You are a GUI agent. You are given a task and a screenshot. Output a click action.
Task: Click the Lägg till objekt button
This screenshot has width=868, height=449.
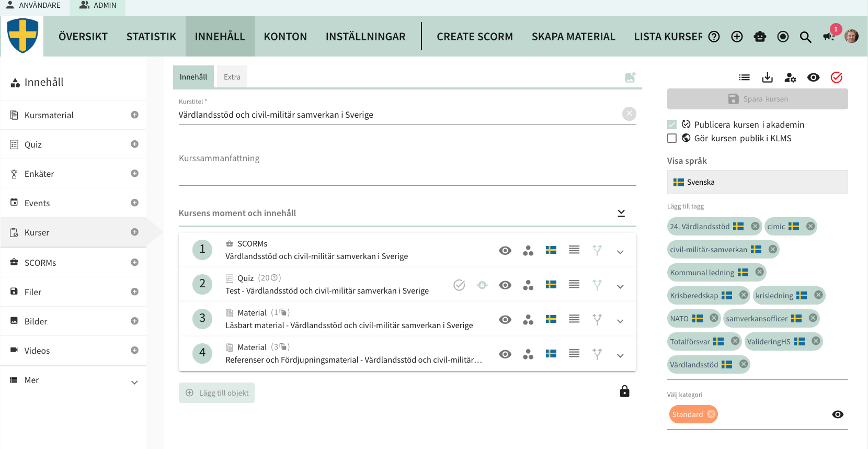coord(216,393)
